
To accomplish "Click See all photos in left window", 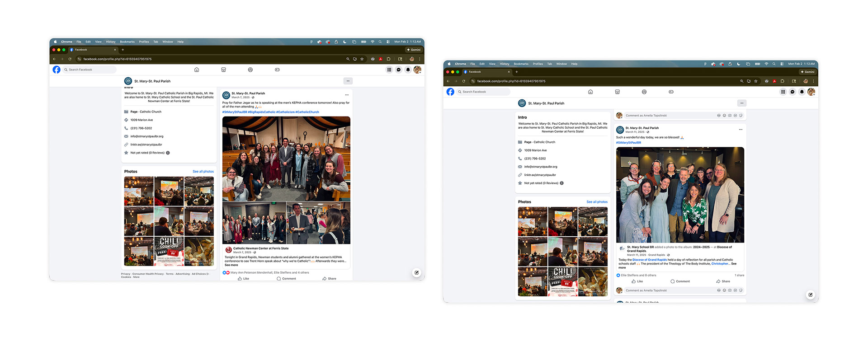I will point(203,171).
